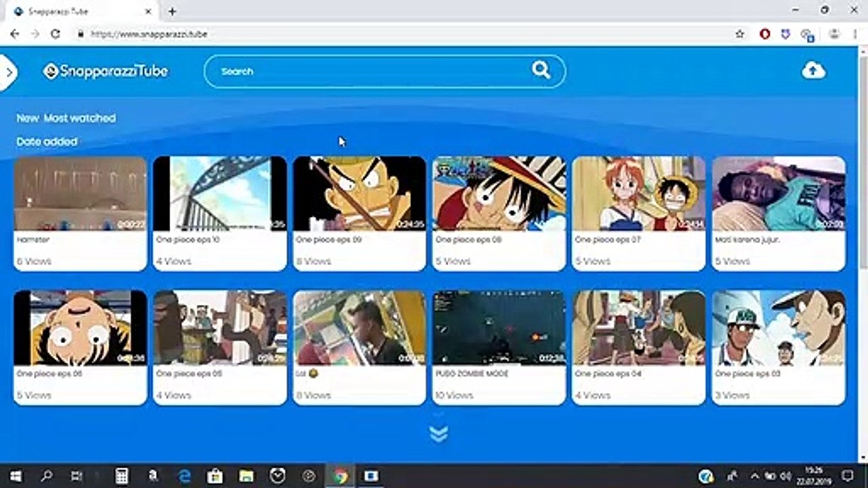Open the Windows Start menu
868x488 pixels.
coord(15,476)
